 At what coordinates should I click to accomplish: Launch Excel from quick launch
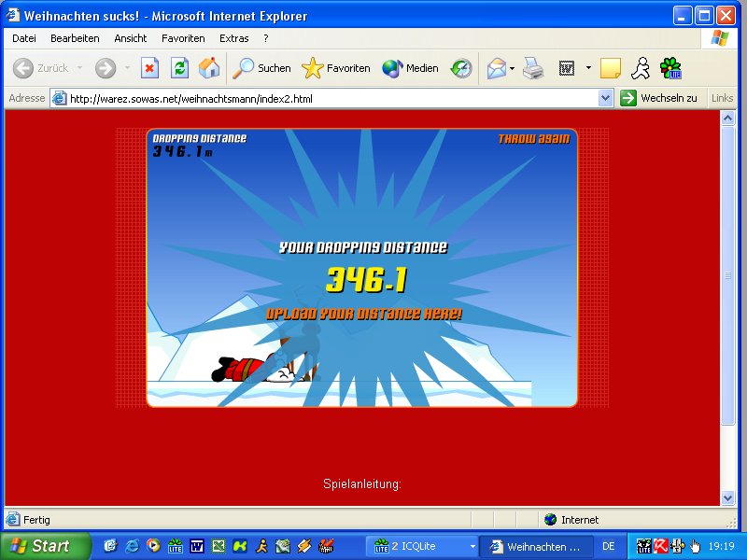coord(218,546)
